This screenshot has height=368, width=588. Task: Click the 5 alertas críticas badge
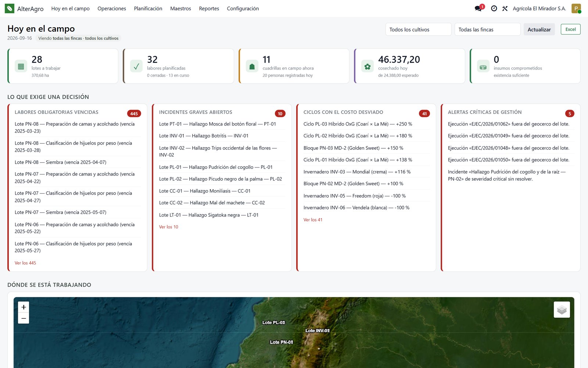click(x=570, y=114)
